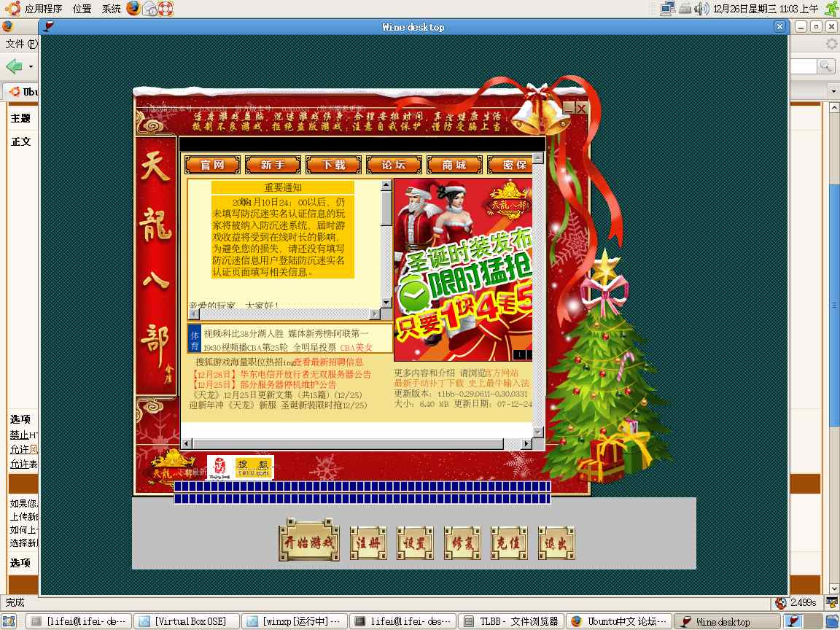Image resolution: width=840 pixels, height=630 pixels.
Task: Click the launcher page scroll up arrow
Action: pos(538,157)
